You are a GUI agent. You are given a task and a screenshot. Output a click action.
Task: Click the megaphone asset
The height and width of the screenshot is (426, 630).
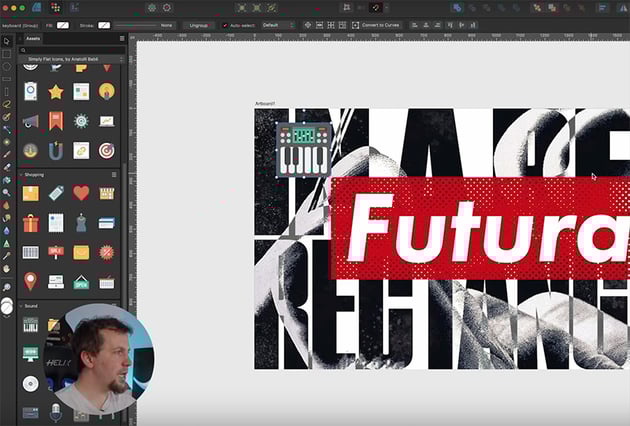tap(31, 121)
